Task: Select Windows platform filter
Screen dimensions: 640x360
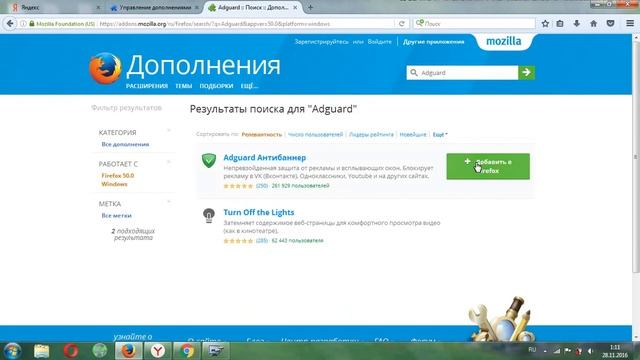Action: [x=114, y=184]
